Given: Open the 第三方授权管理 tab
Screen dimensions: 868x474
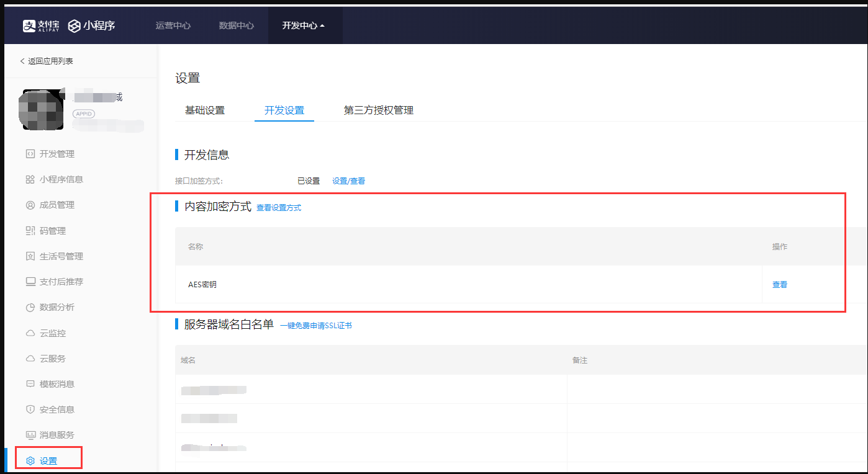Looking at the screenshot, I should coord(379,110).
